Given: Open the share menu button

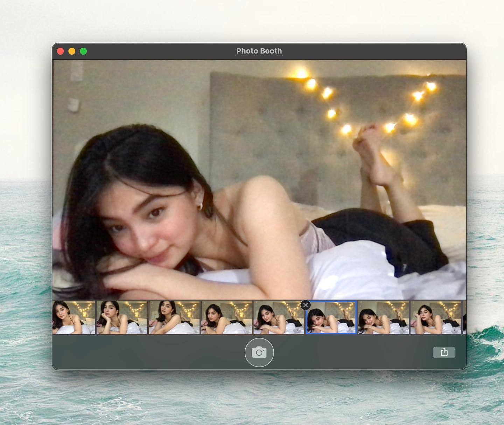Looking at the screenshot, I should click(x=444, y=352).
